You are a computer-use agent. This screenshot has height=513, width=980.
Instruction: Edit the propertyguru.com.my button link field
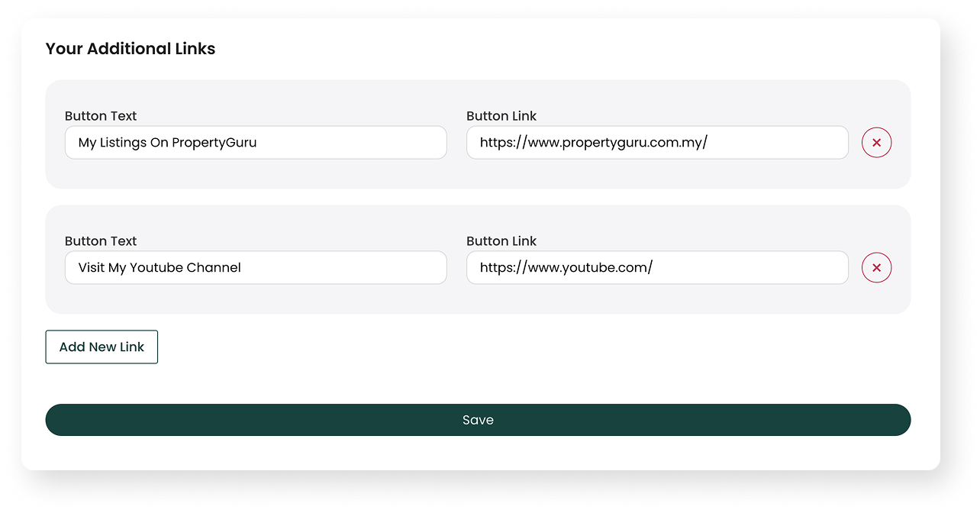point(657,143)
